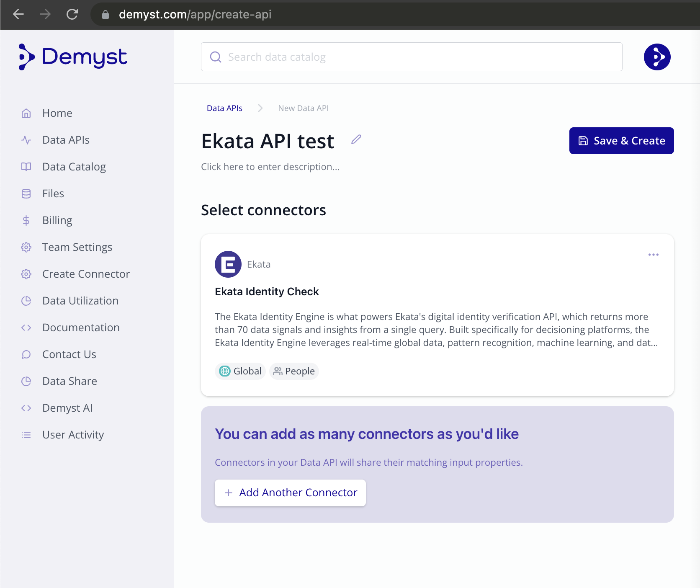Open Documentation
Screen dimensions: 700x588
81,328
